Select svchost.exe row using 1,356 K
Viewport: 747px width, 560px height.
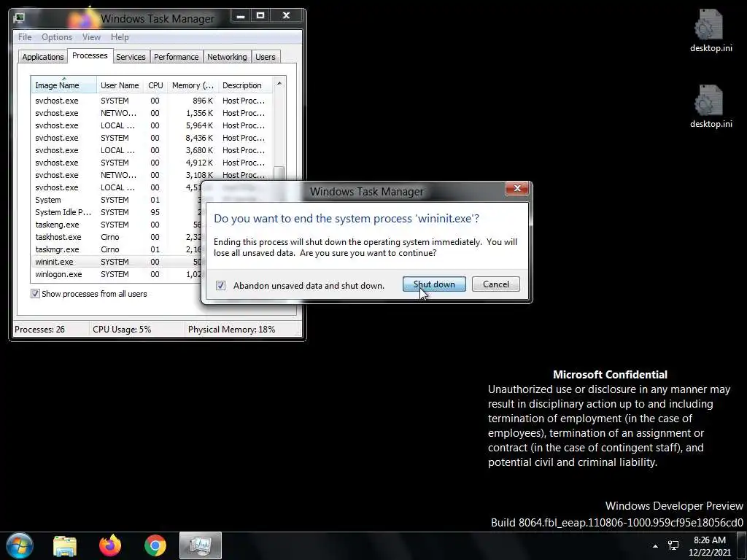[x=152, y=113]
